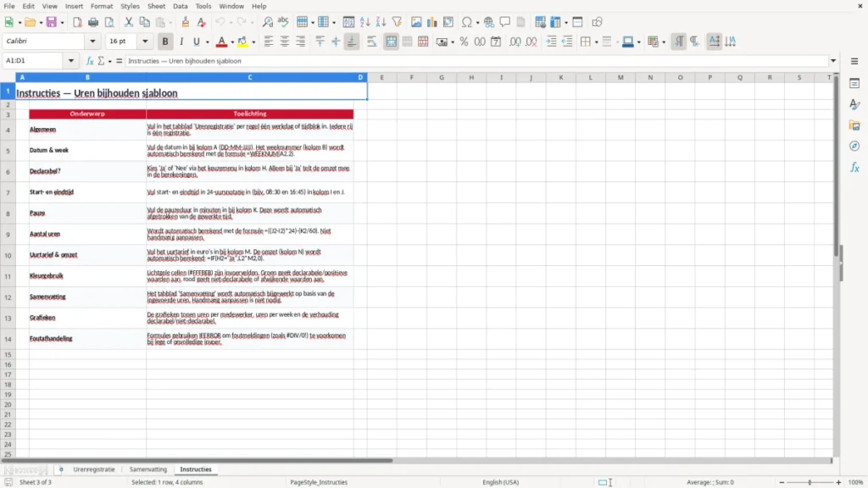
Task: Insert special character omega icon
Action: point(467,22)
